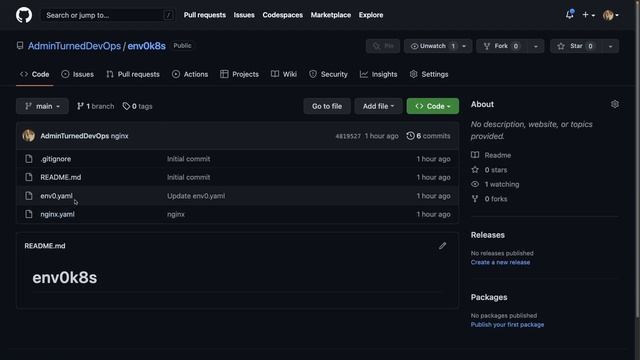640x360 pixels.
Task: Open the About settings gear icon
Action: coord(615,104)
